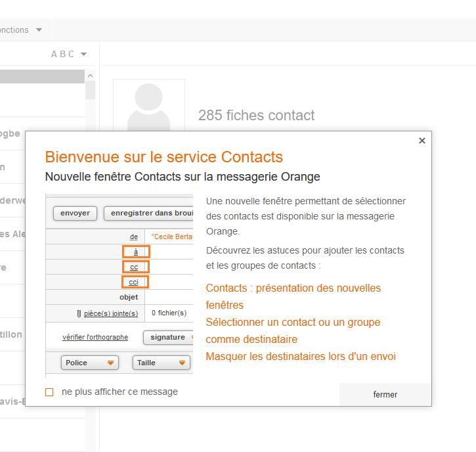This screenshot has height=452, width=476.
Task: Click the orange arrow on Police dropdown
Action: pos(110,363)
